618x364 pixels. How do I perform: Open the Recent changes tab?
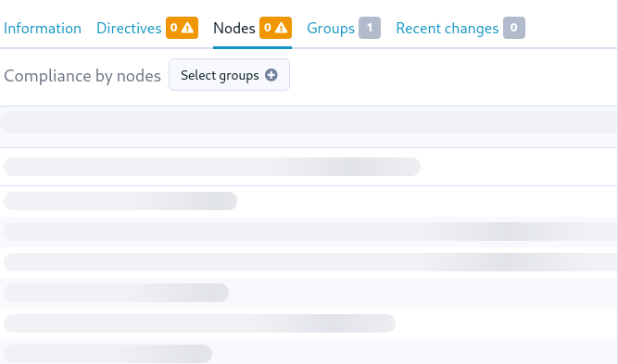pos(448,29)
